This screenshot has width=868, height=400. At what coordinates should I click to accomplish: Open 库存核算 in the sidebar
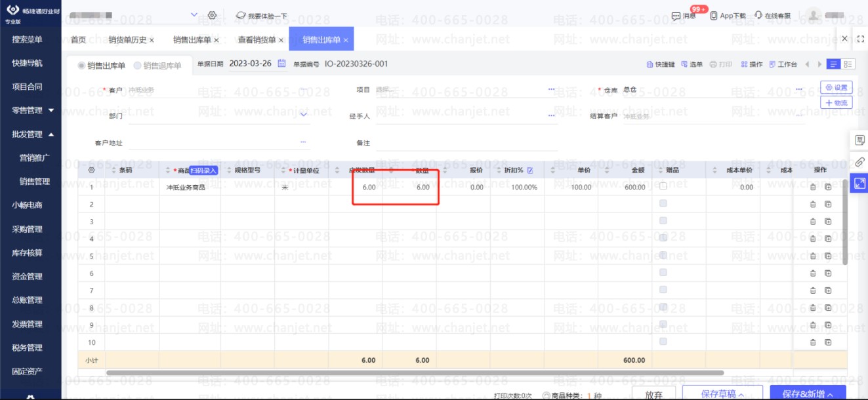pos(27,252)
